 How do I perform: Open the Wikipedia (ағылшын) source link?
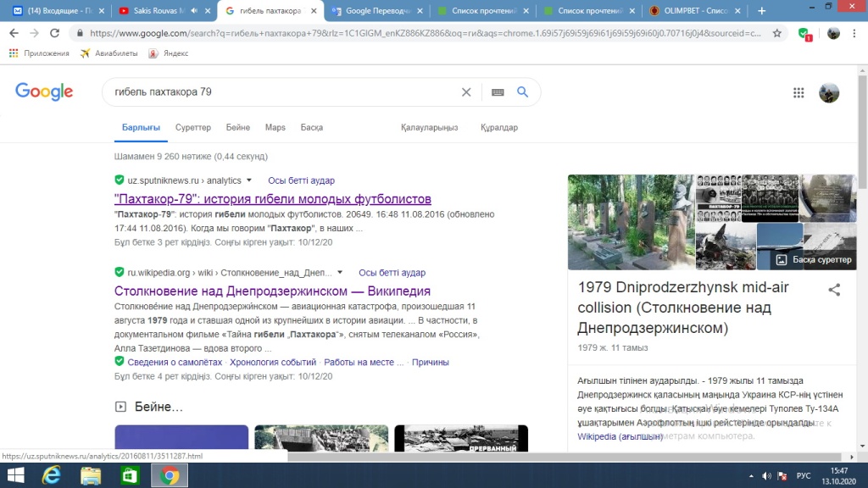[x=620, y=436]
